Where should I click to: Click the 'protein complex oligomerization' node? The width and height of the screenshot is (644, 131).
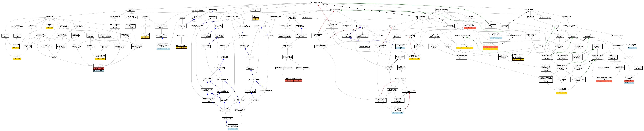point(287,57)
